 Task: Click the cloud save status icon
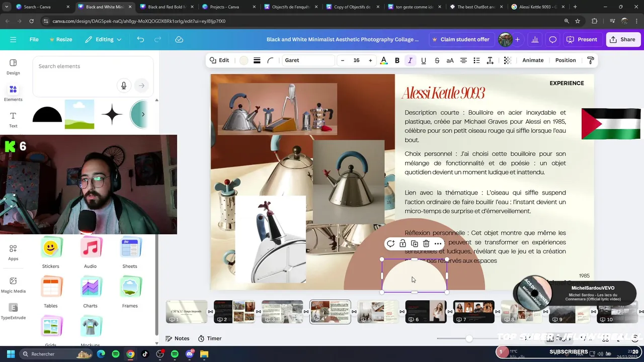(179, 39)
